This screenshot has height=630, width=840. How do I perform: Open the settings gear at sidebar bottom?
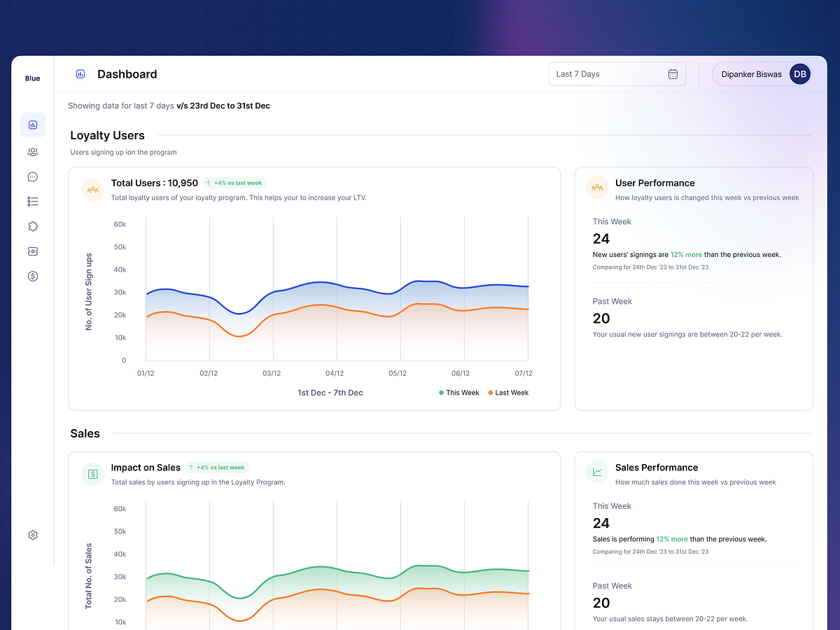pyautogui.click(x=32, y=535)
